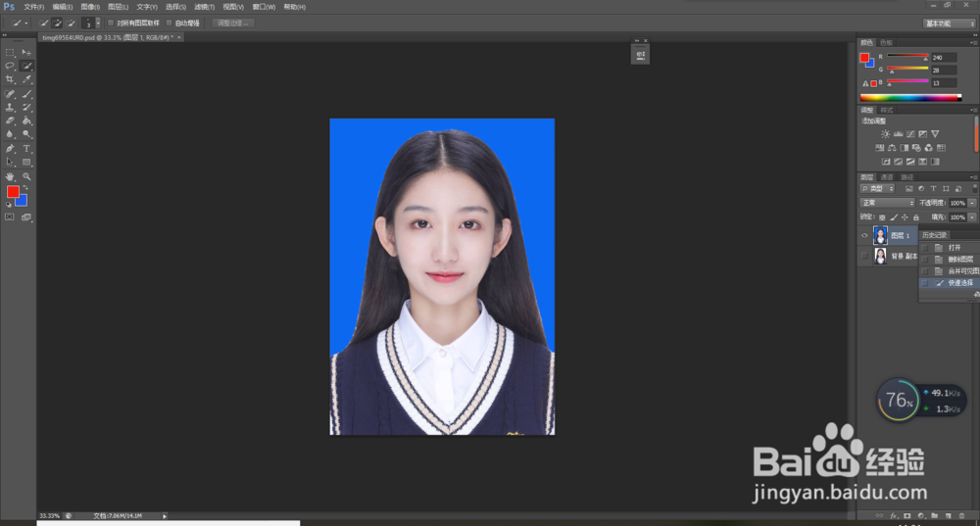This screenshot has height=526, width=980.
Task: Click Add to Selection mode in options bar
Action: [57, 24]
